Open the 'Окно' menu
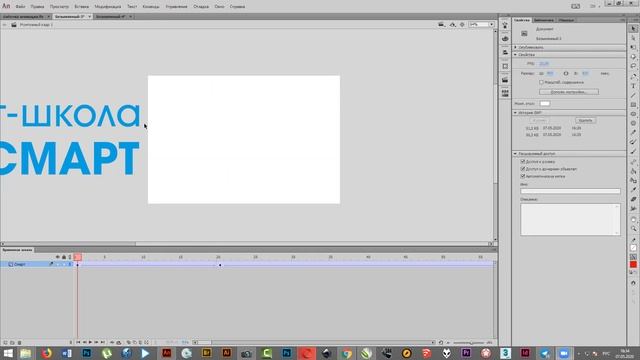The height and width of the screenshot is (360, 640). (219, 7)
